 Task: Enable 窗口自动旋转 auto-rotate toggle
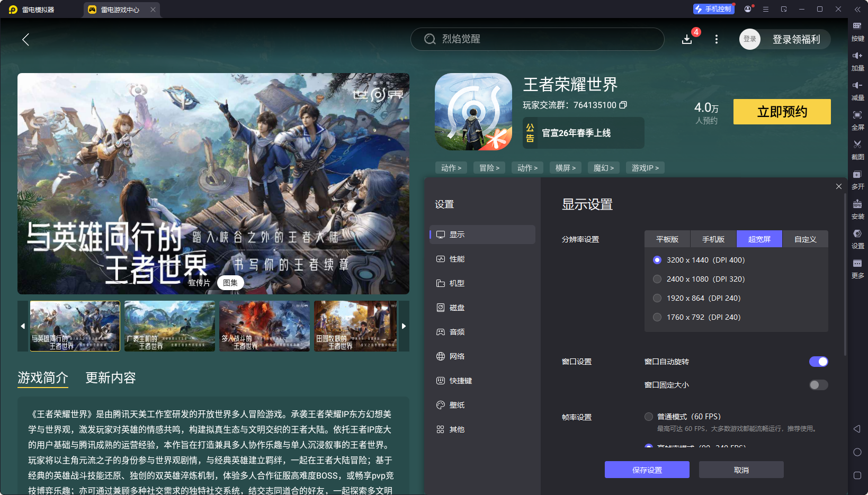[819, 362]
